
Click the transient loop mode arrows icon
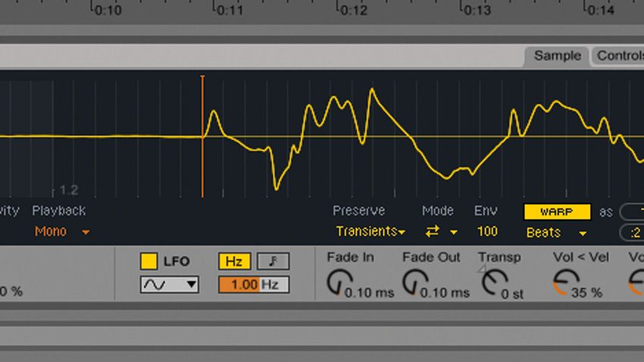(x=432, y=232)
